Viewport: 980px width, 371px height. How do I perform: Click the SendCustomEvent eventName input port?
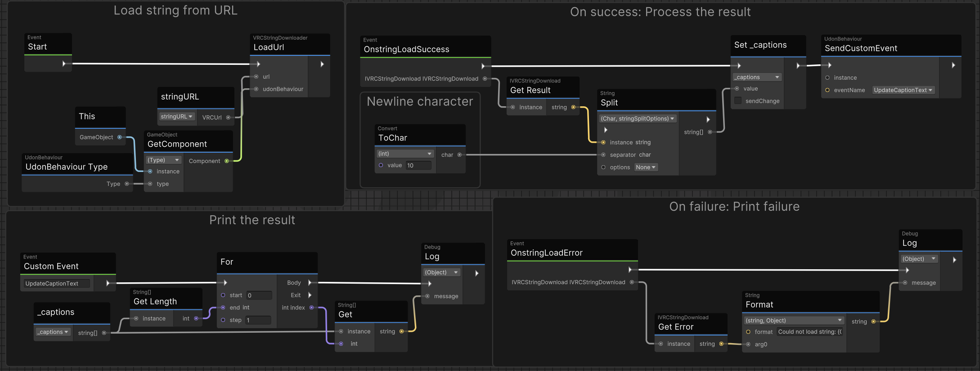(x=827, y=90)
